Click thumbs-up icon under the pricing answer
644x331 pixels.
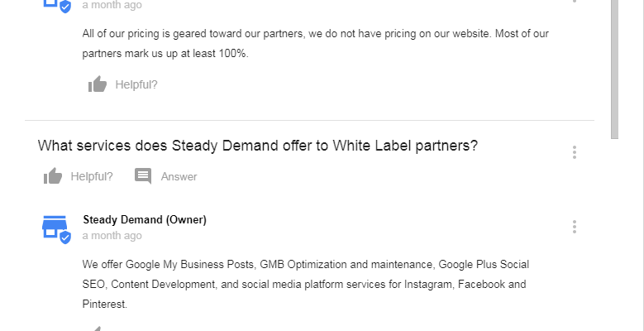pos(98,84)
